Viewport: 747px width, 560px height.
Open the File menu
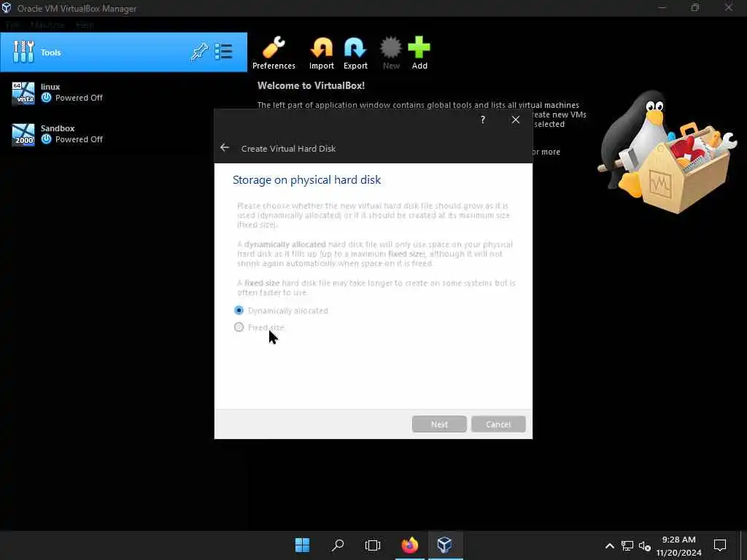(12, 25)
